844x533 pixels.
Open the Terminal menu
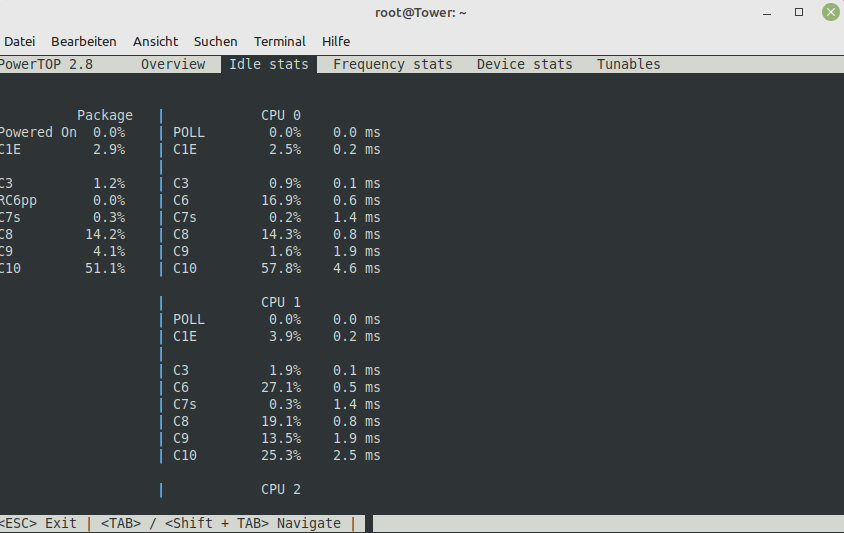point(279,41)
